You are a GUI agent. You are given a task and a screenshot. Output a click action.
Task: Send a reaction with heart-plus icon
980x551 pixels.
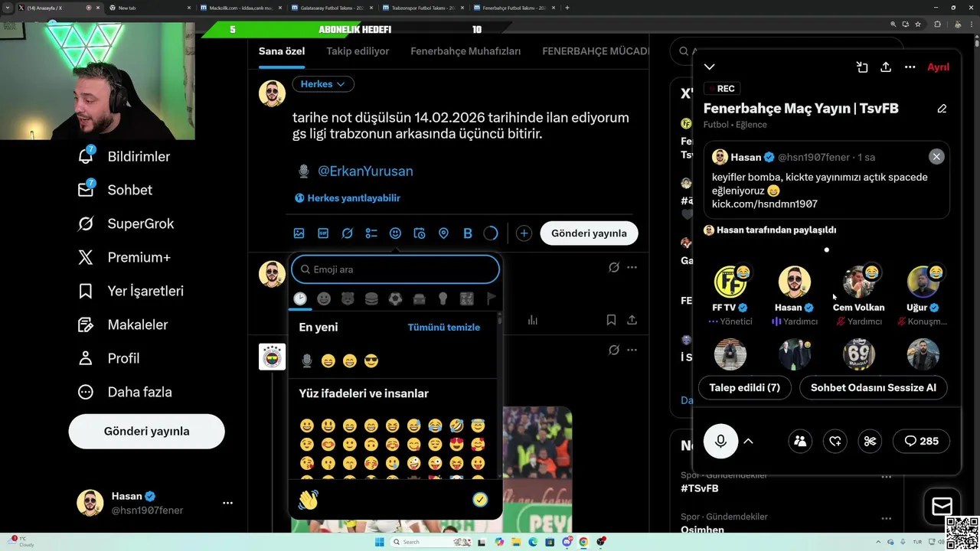(835, 441)
